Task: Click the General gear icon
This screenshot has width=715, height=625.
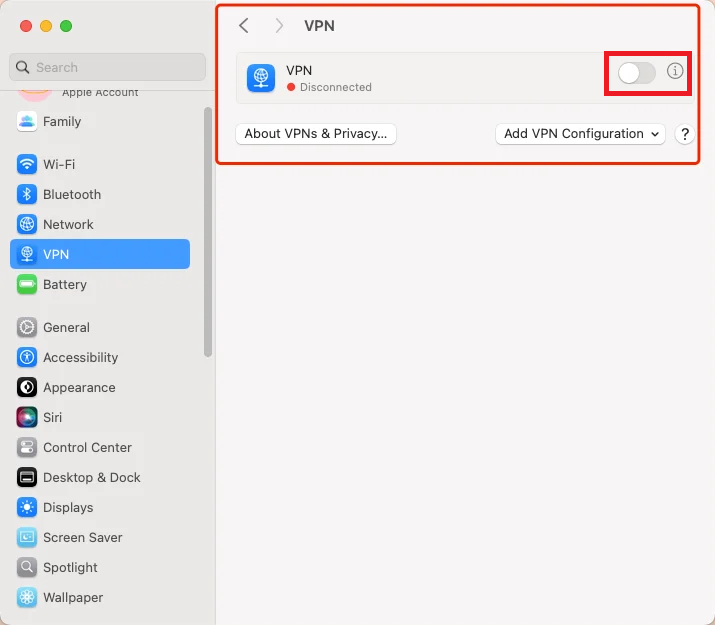Action: tap(27, 327)
